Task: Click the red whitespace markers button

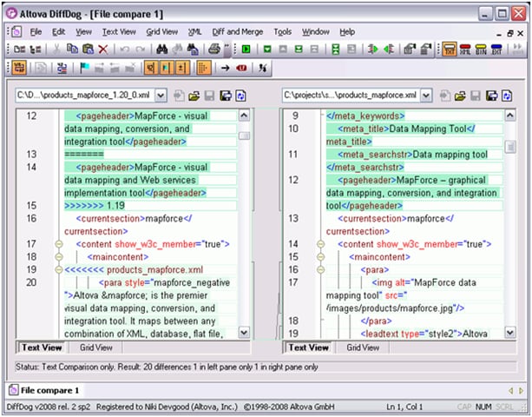Action: pos(241,68)
